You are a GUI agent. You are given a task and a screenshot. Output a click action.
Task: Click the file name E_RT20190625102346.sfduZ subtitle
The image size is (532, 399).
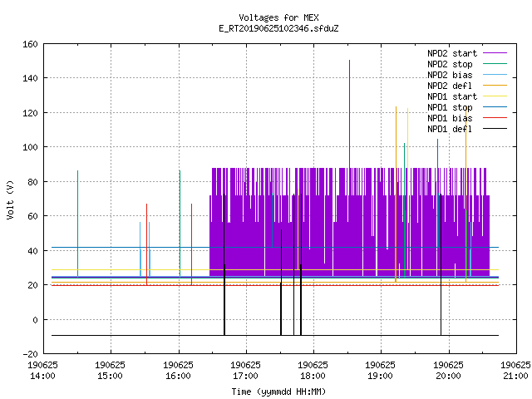pyautogui.click(x=278, y=28)
